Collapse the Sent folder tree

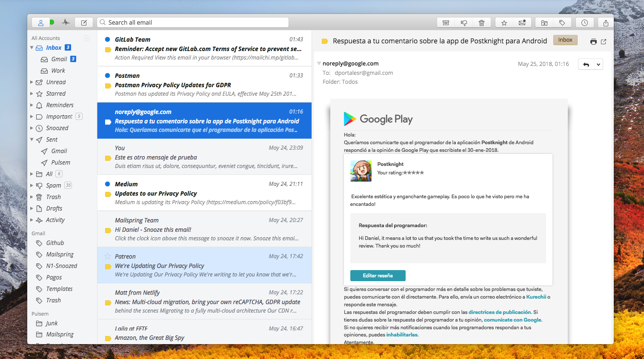click(32, 140)
